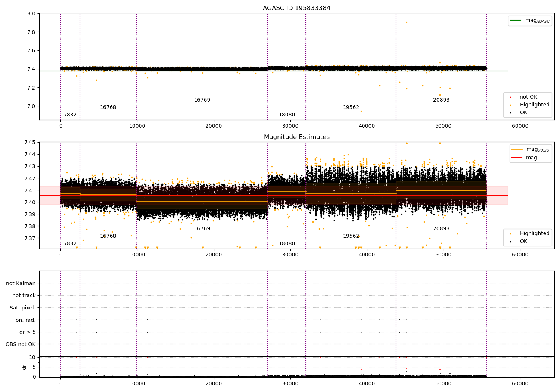
Task: Click the 7.0 y-axis tick label
Action: pos(31,106)
